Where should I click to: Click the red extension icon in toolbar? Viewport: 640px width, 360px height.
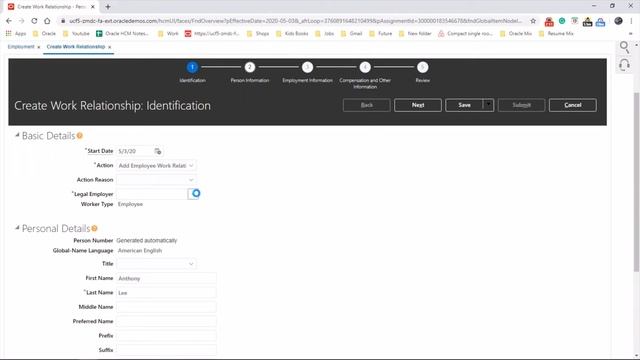[549, 21]
